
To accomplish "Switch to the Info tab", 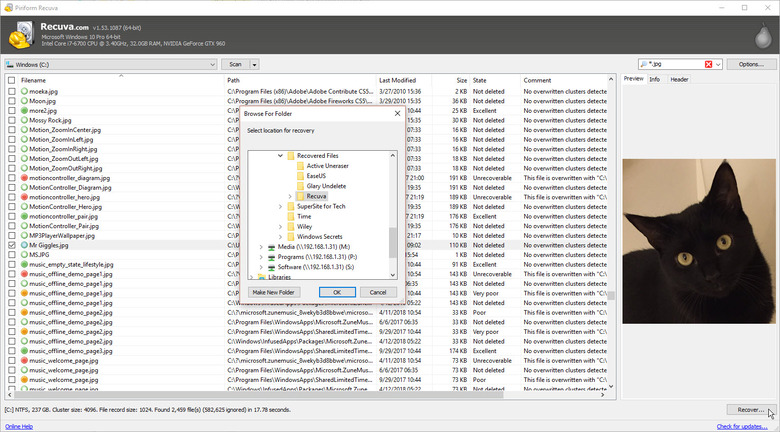I will pos(655,79).
